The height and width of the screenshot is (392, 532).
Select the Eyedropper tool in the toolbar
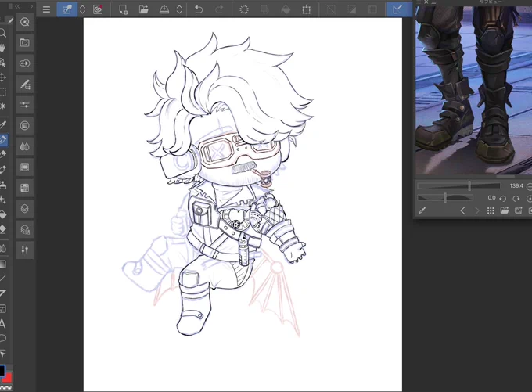coord(2,124)
